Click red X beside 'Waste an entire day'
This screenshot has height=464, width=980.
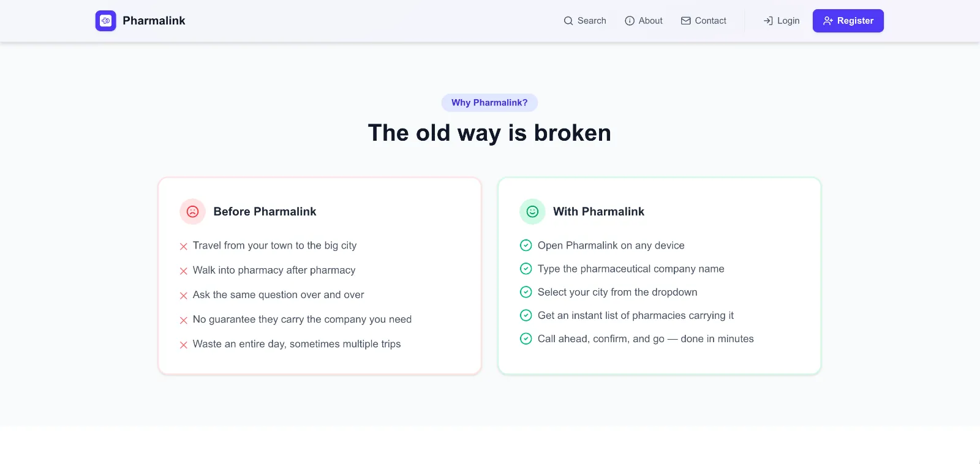click(x=184, y=345)
